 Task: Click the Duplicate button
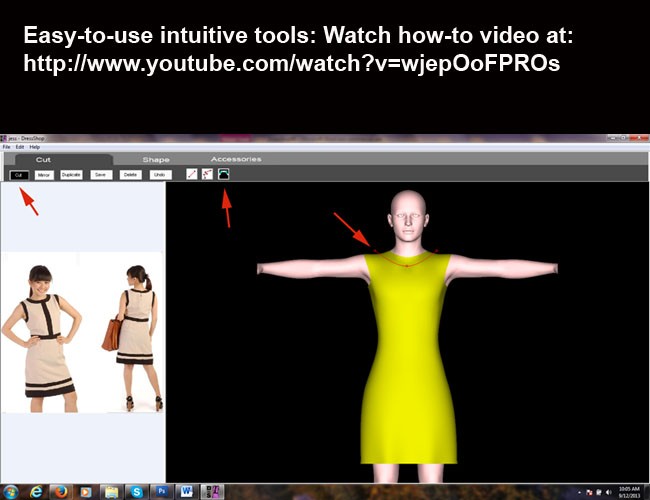(71, 175)
